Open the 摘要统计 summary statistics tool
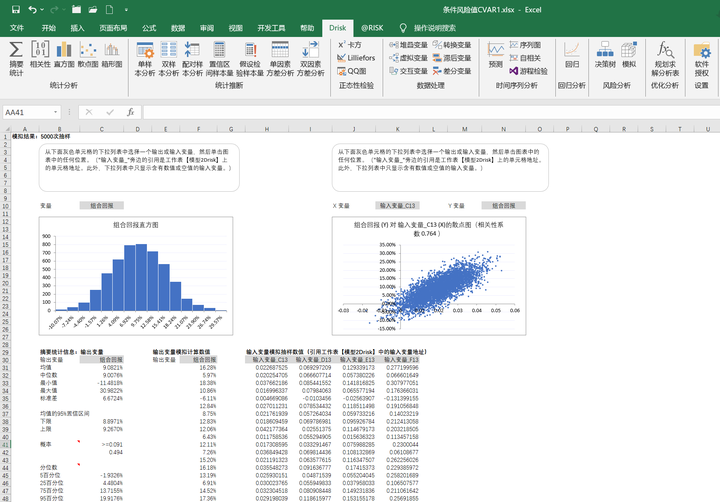 [16, 58]
